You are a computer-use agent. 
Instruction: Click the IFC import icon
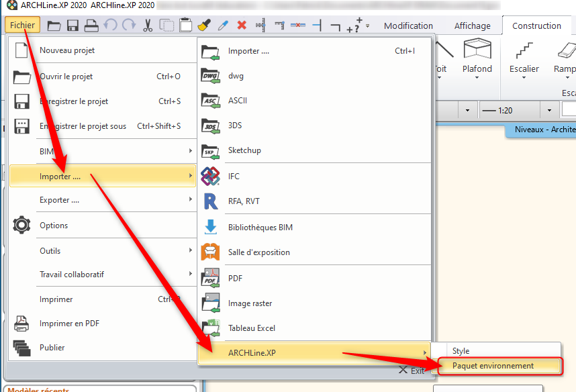tap(211, 176)
